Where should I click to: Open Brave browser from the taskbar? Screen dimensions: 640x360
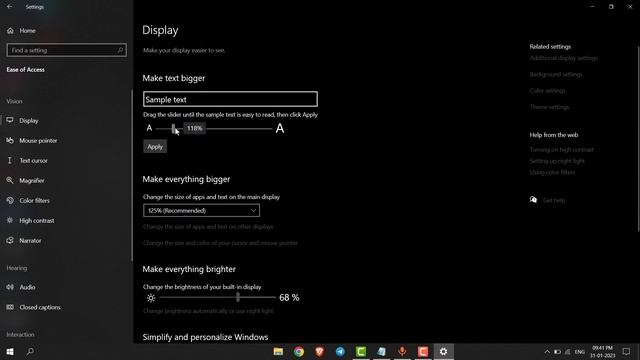coord(320,351)
